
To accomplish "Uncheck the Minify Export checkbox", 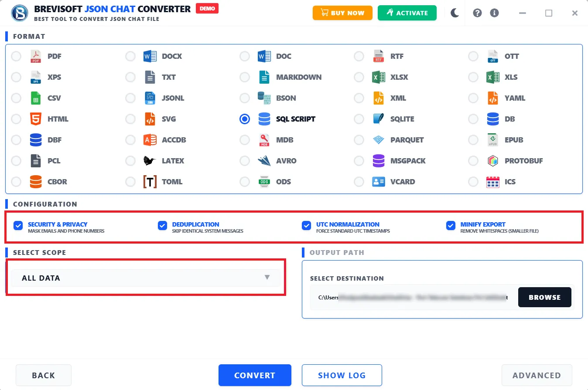I will pos(451,225).
